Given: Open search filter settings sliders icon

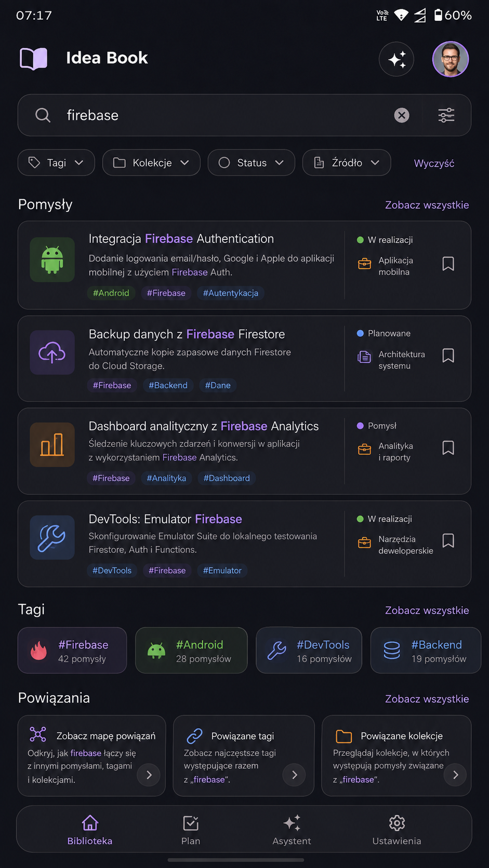Looking at the screenshot, I should tap(446, 115).
